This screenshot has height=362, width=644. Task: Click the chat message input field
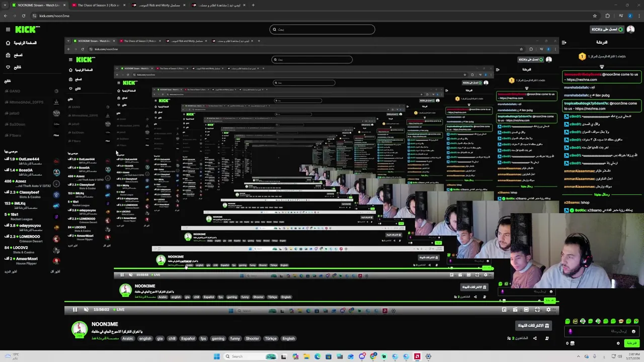click(x=602, y=331)
